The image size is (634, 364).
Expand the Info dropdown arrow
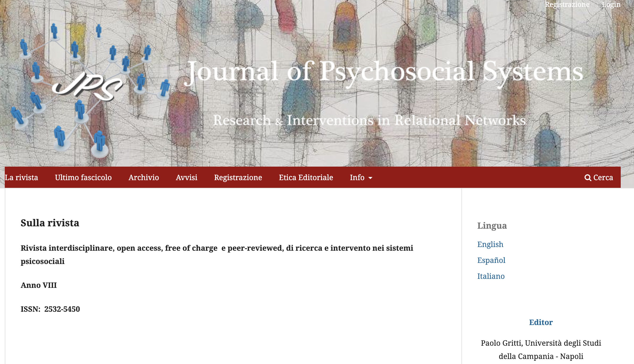(370, 178)
